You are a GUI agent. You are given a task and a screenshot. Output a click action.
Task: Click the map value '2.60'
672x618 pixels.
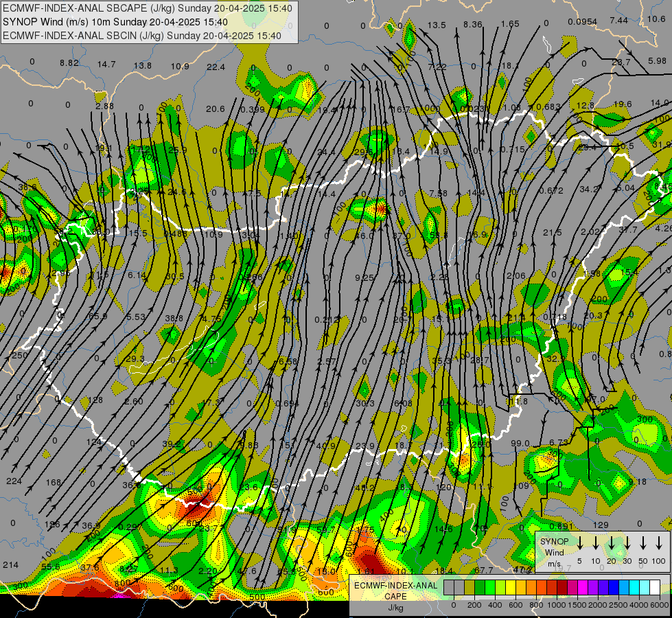click(134, 402)
